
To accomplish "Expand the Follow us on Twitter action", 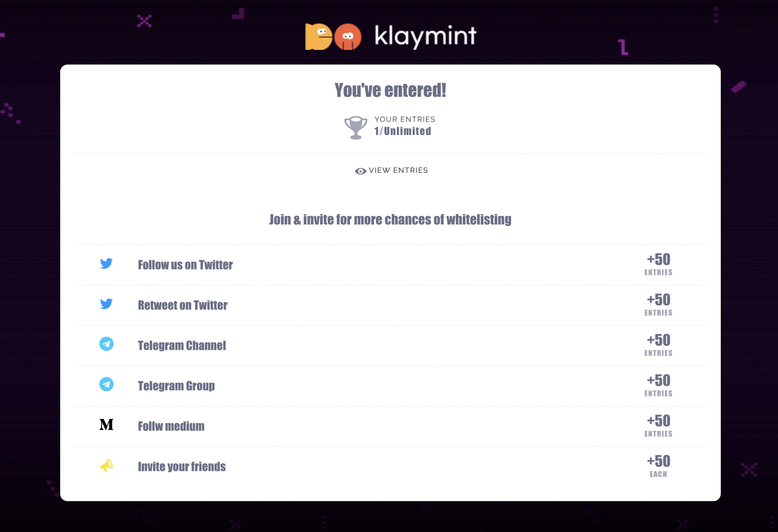I will tap(390, 265).
